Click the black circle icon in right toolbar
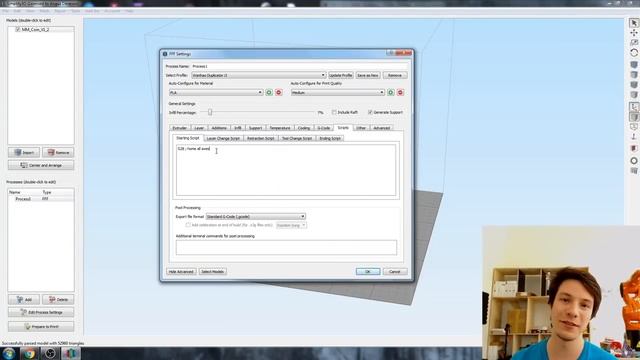The width and height of the screenshot is (640, 360). click(634, 161)
